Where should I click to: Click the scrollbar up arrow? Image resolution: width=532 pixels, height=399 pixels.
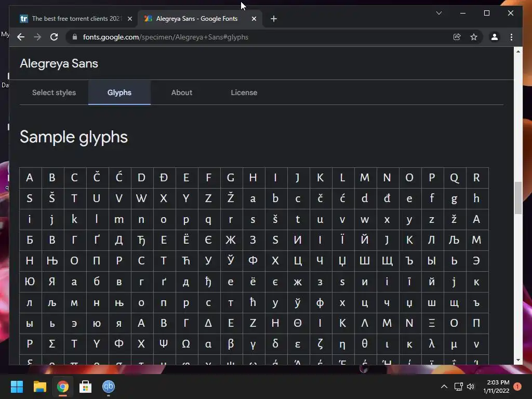[518, 51]
